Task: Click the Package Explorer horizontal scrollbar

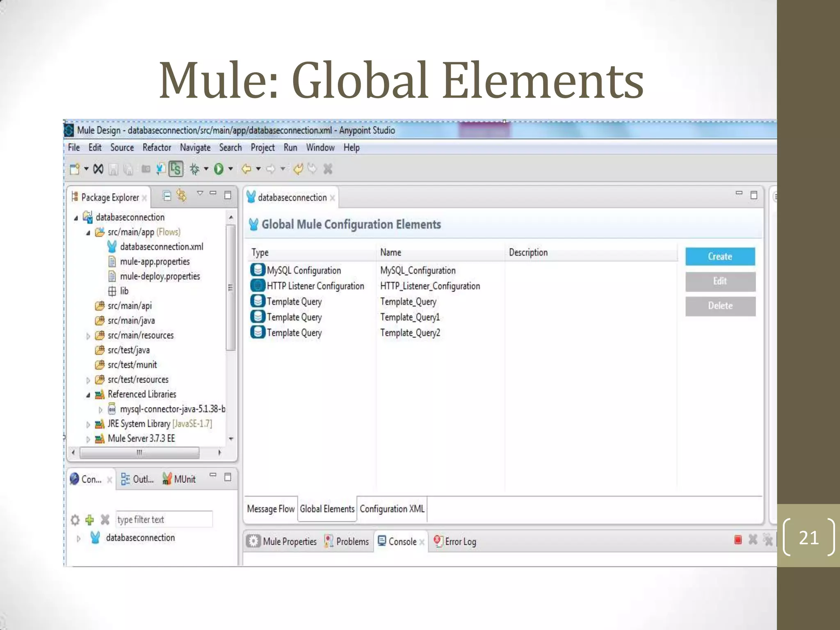Action: click(x=139, y=453)
